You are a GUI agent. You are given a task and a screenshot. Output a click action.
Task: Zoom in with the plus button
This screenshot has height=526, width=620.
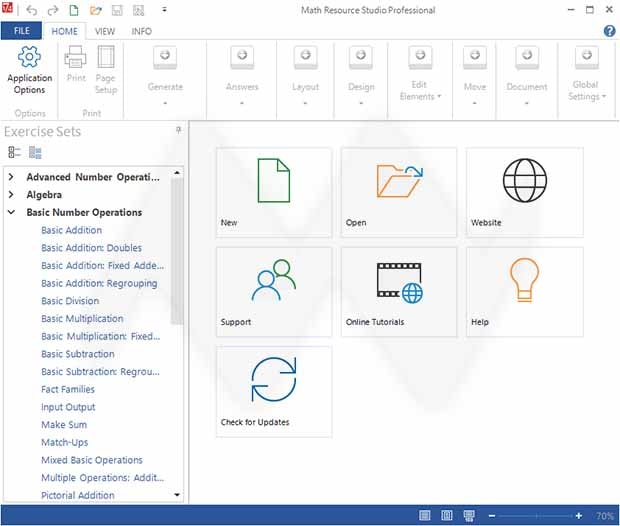pyautogui.click(x=578, y=516)
